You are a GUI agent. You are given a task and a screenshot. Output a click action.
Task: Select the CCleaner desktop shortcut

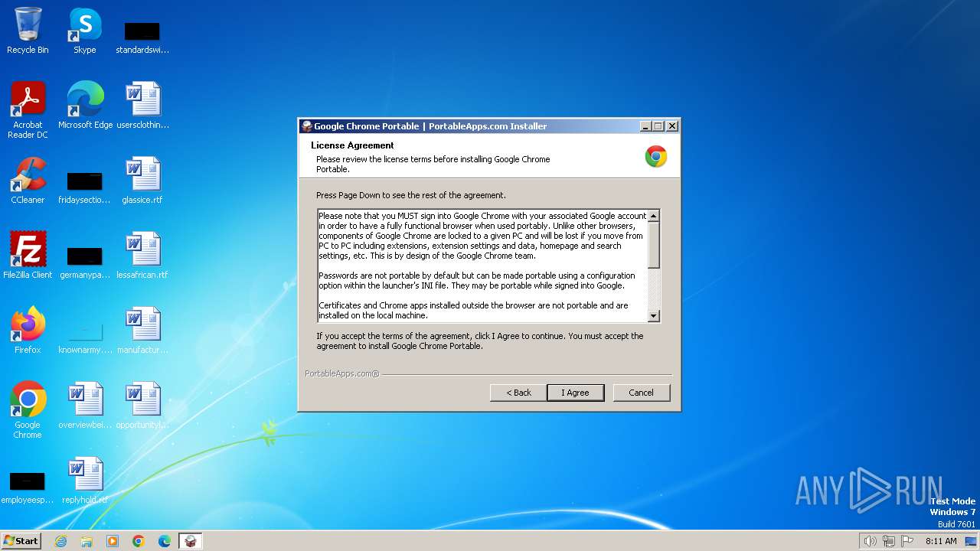[28, 181]
